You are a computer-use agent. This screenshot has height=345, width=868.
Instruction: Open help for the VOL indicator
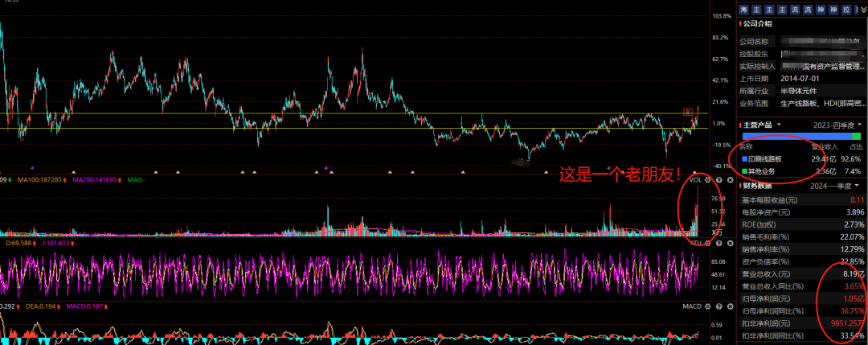tap(718, 180)
